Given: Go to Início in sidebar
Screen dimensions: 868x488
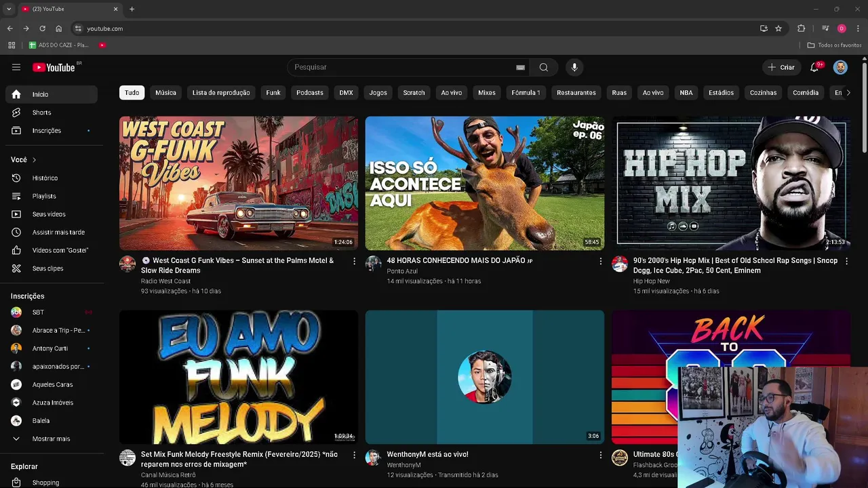Looking at the screenshot, I should tap(52, 94).
